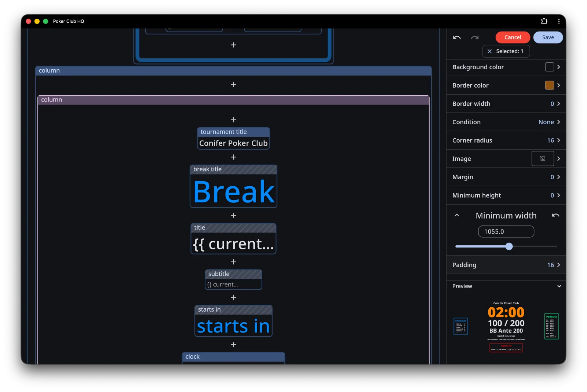Screen dimensions: 587x392
Task: Click the Padding value 16
Action: 550,265
